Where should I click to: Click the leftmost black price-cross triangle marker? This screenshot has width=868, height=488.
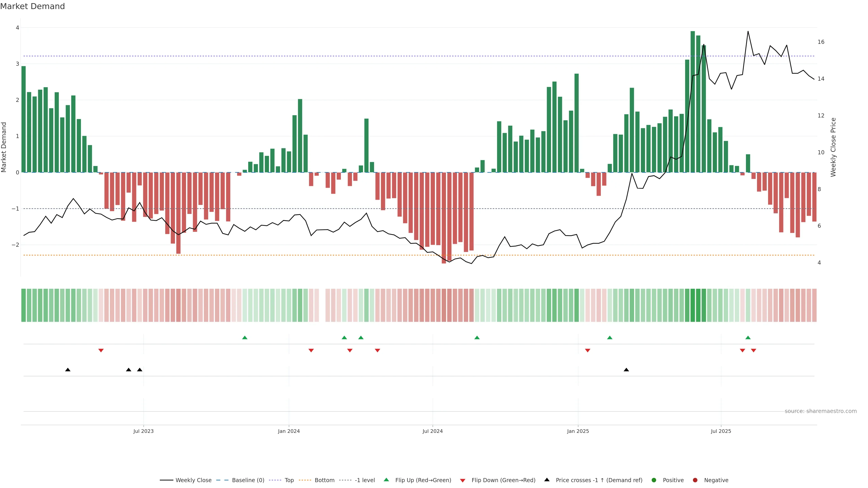pos(68,370)
